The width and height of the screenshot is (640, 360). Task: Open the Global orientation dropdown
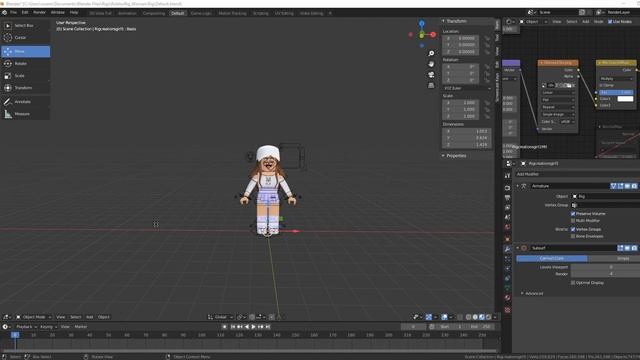[x=220, y=317]
